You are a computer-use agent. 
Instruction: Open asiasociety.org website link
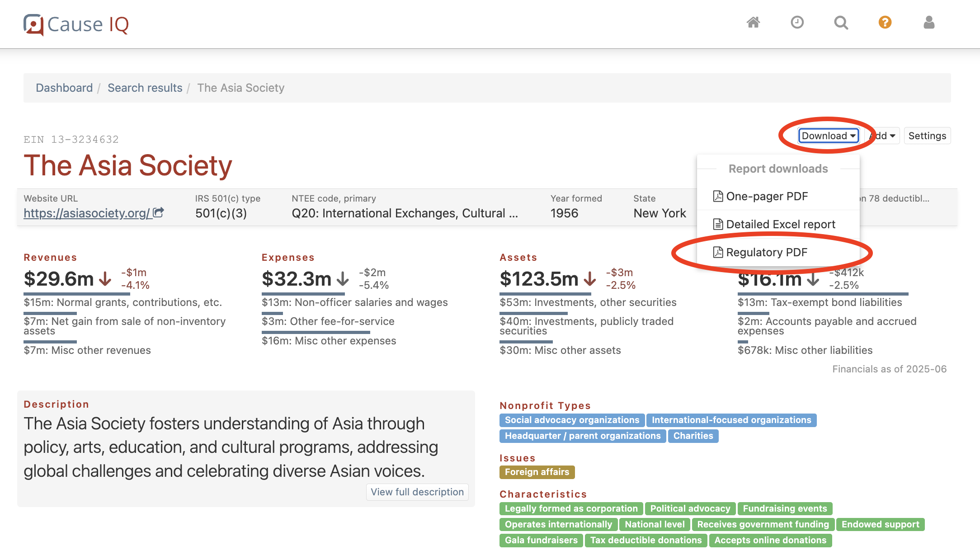(87, 213)
